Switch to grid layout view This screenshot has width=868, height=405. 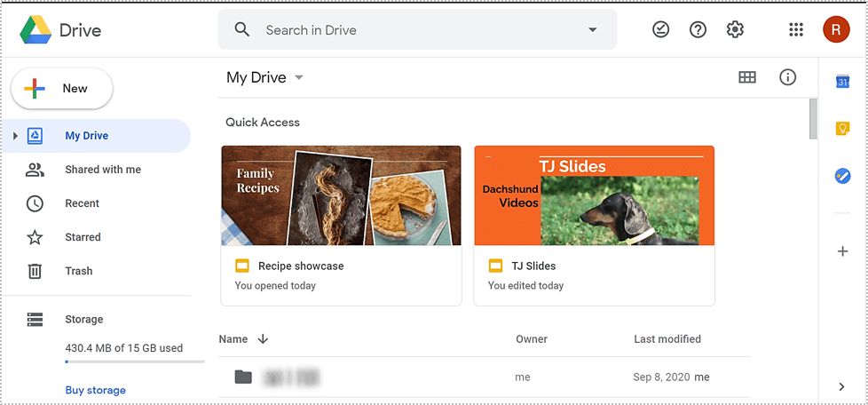pos(747,77)
